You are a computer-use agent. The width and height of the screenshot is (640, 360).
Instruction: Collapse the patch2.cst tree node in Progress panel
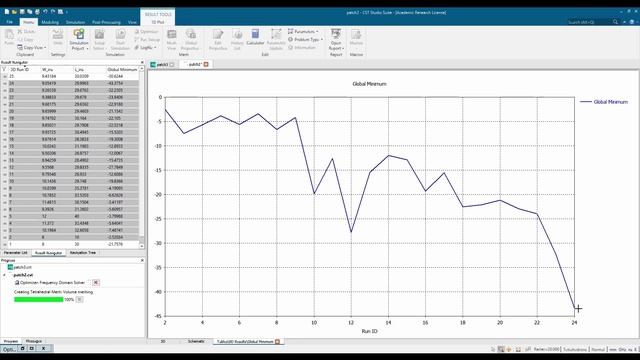coord(4,275)
